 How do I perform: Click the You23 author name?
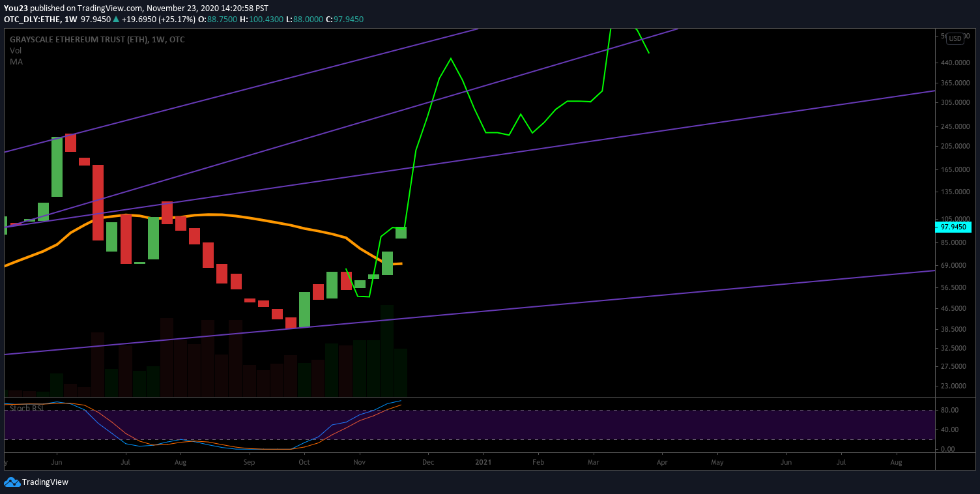pyautogui.click(x=16, y=8)
